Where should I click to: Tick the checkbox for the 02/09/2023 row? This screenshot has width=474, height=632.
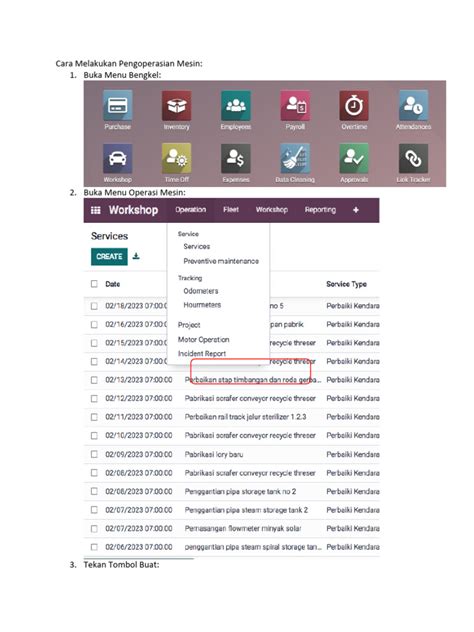click(x=94, y=454)
